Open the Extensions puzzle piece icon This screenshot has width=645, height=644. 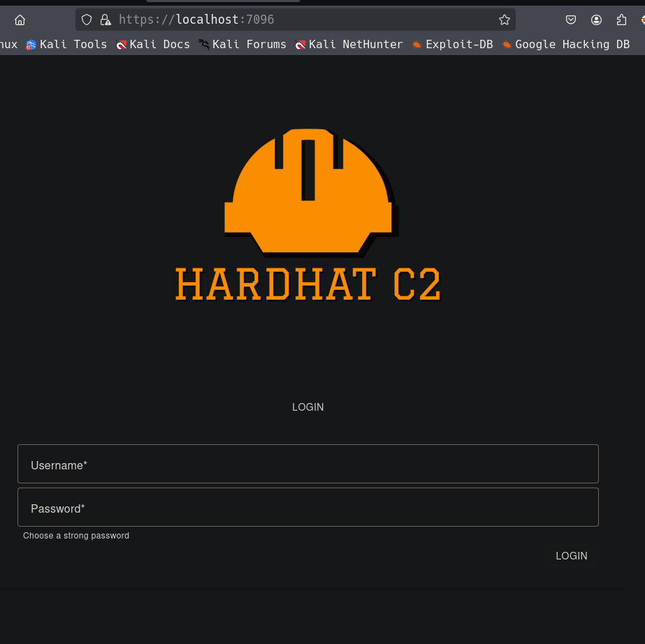(621, 20)
